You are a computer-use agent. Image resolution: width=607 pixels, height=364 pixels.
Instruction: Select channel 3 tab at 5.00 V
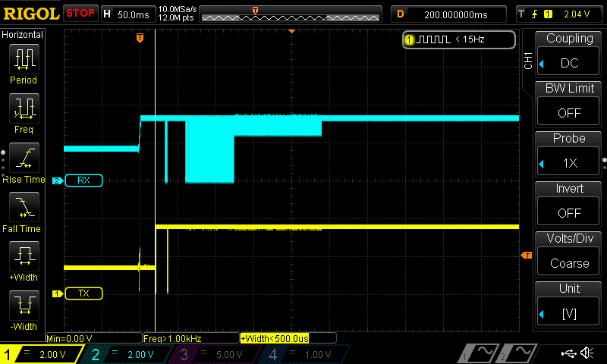tap(216, 354)
